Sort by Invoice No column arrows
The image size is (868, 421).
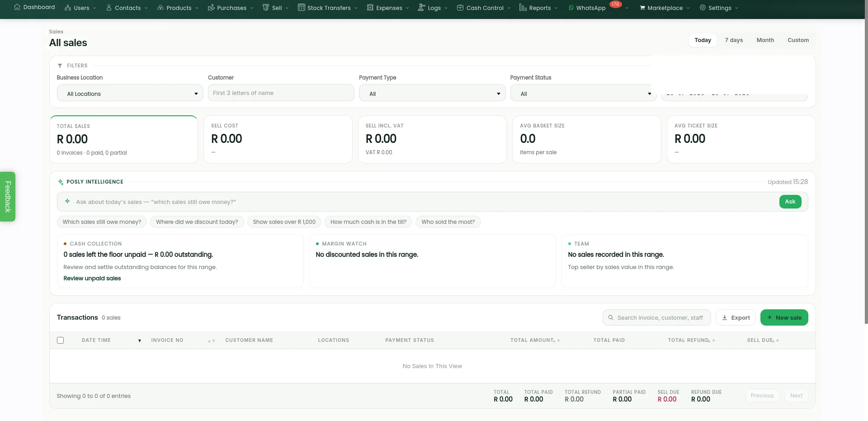click(x=211, y=341)
